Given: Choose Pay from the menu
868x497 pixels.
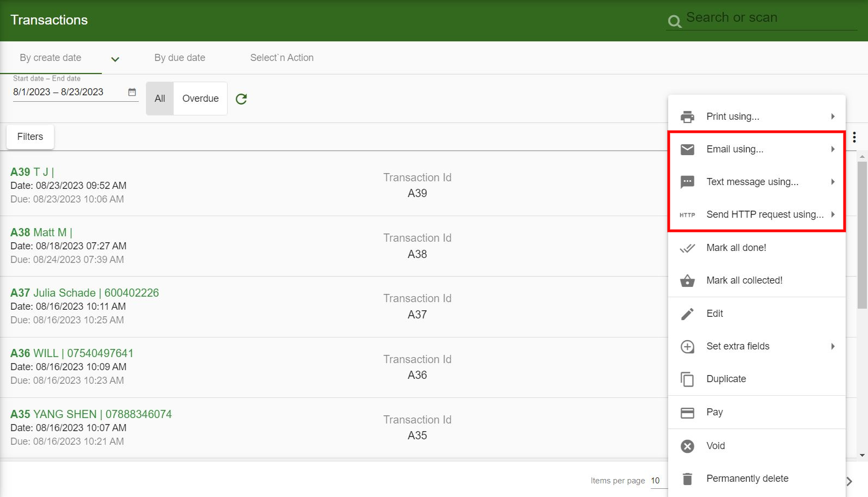Looking at the screenshot, I should point(757,412).
